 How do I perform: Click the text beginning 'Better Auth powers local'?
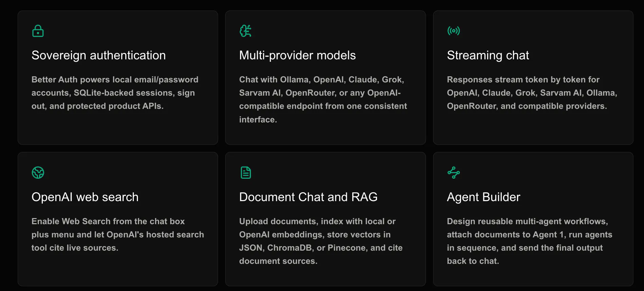tap(115, 93)
